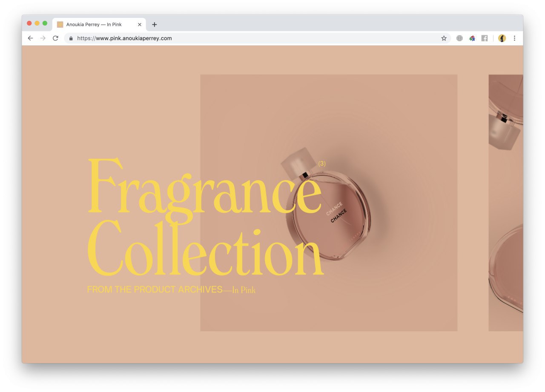
Task: Click the Chanel Chance perfume bottle image
Action: pyautogui.click(x=329, y=203)
